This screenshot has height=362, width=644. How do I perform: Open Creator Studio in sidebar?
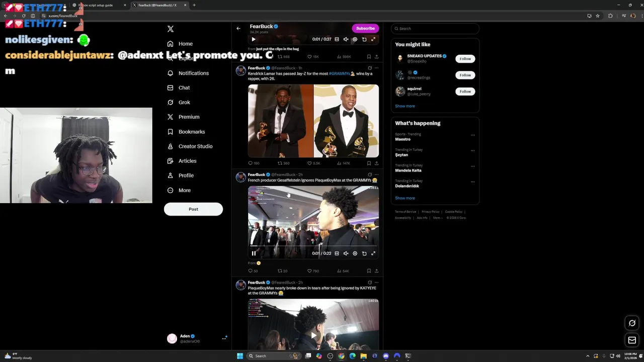point(190,146)
